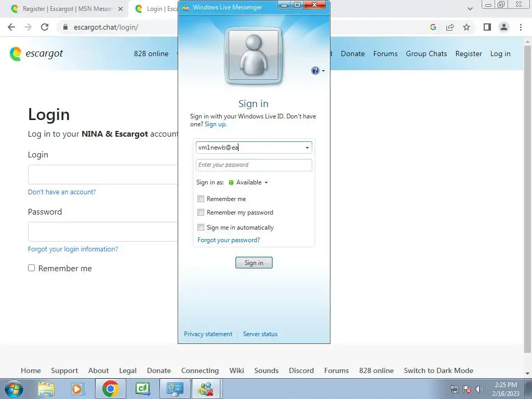This screenshot has height=399, width=532.
Task: Reload the escargot.chat page
Action: pos(45,27)
